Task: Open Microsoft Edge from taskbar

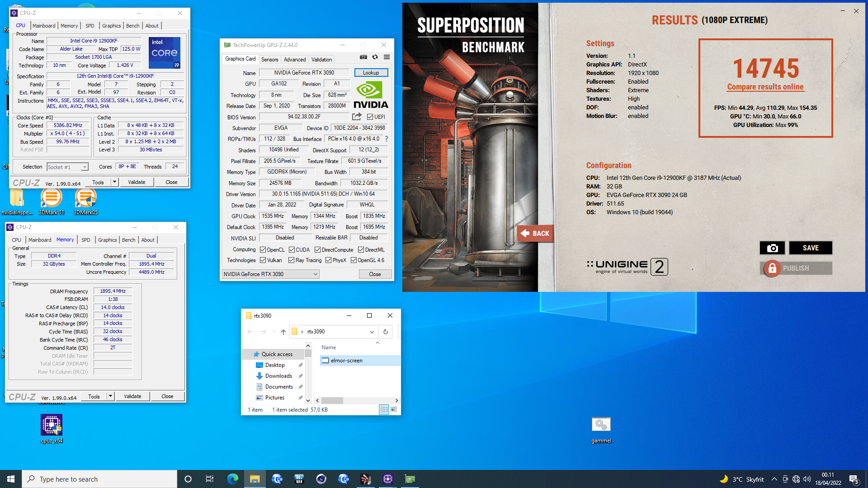Action: click(232, 479)
